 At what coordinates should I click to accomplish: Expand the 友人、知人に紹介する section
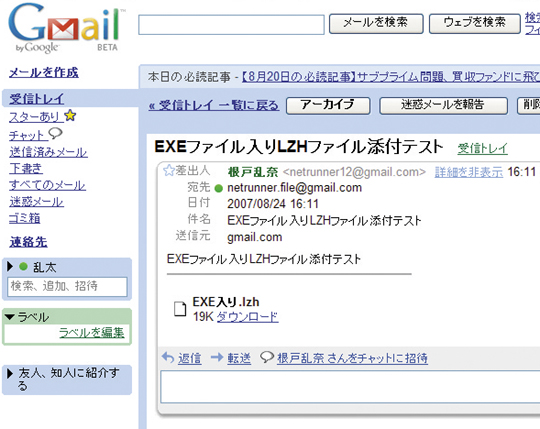10,373
